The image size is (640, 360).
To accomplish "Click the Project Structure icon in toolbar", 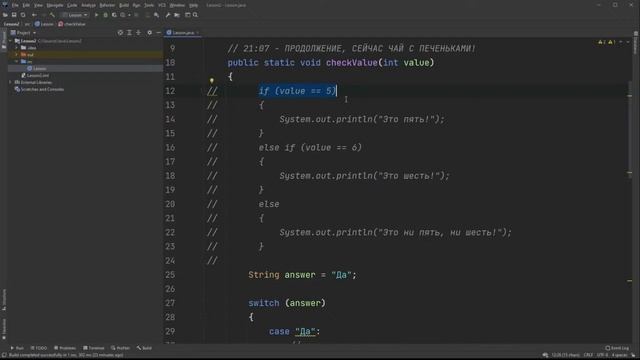I will pos(177,15).
